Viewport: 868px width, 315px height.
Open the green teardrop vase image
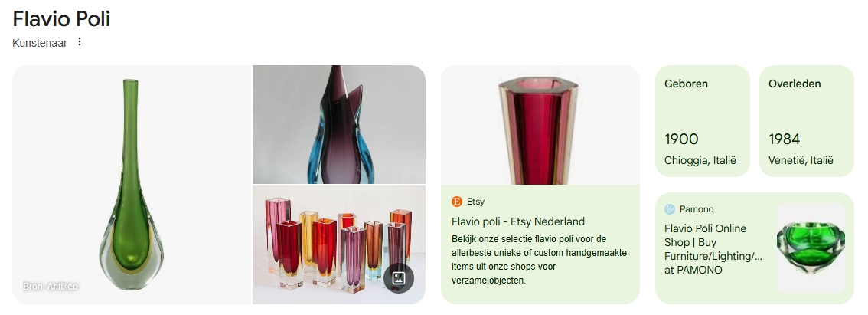132,185
